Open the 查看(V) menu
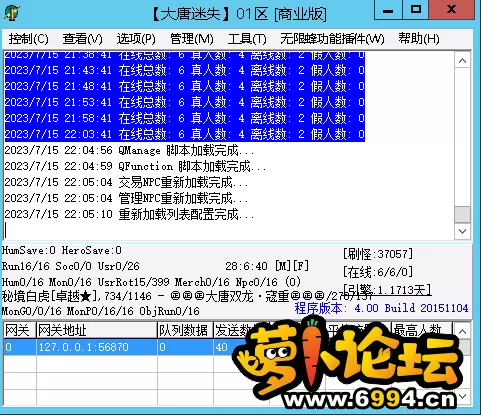 82,39
